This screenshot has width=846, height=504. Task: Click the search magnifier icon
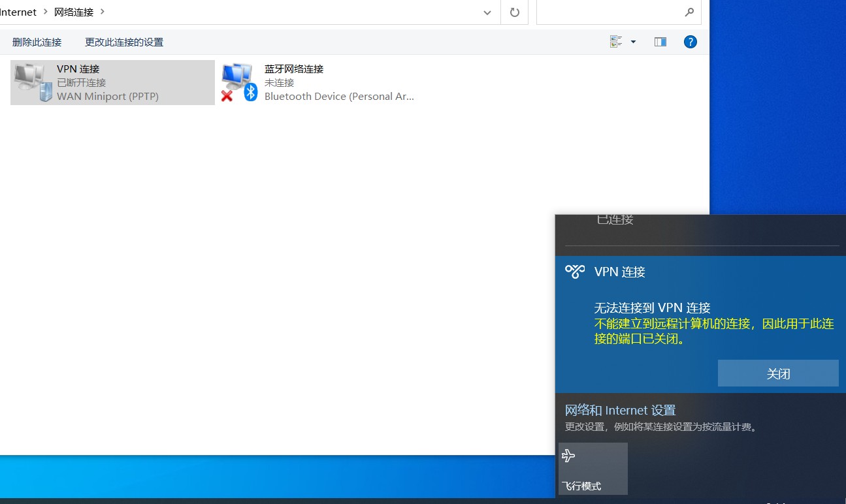pyautogui.click(x=689, y=12)
